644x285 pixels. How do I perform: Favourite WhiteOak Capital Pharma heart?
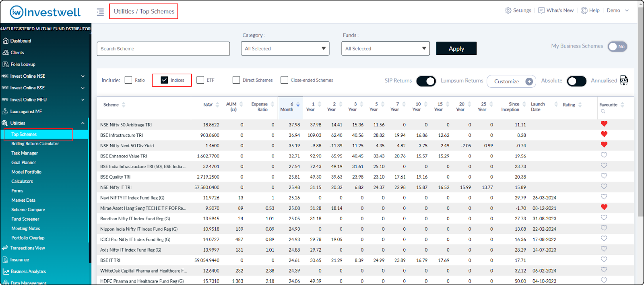[x=604, y=270]
